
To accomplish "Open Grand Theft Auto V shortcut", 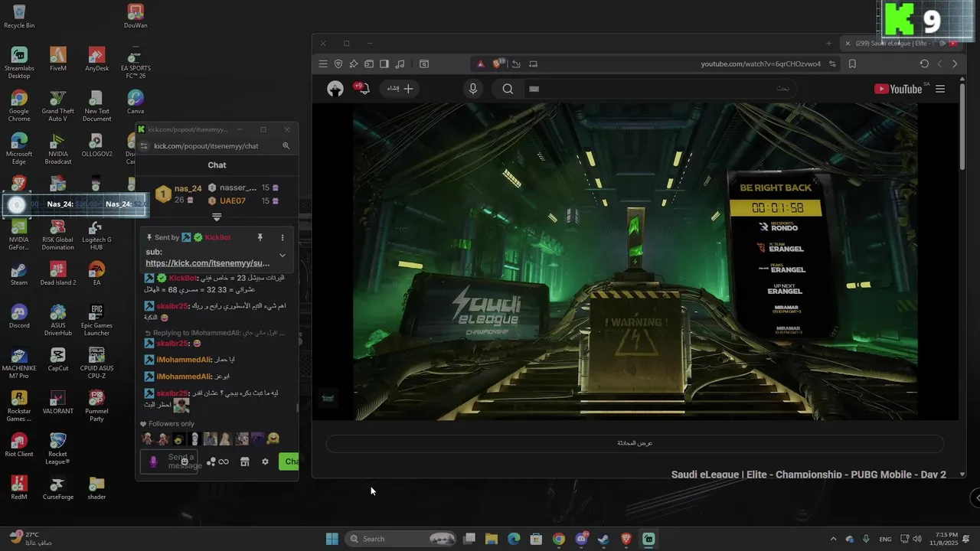I will point(58,106).
